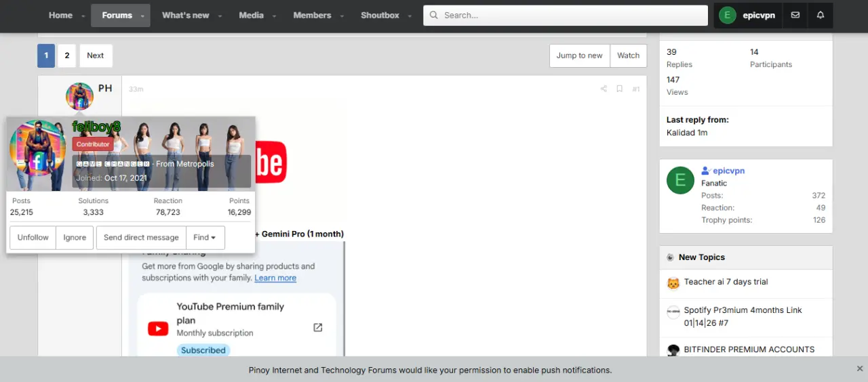Viewport: 868px width, 382px height.
Task: Go to page 2 of thread
Action: [x=66, y=56]
